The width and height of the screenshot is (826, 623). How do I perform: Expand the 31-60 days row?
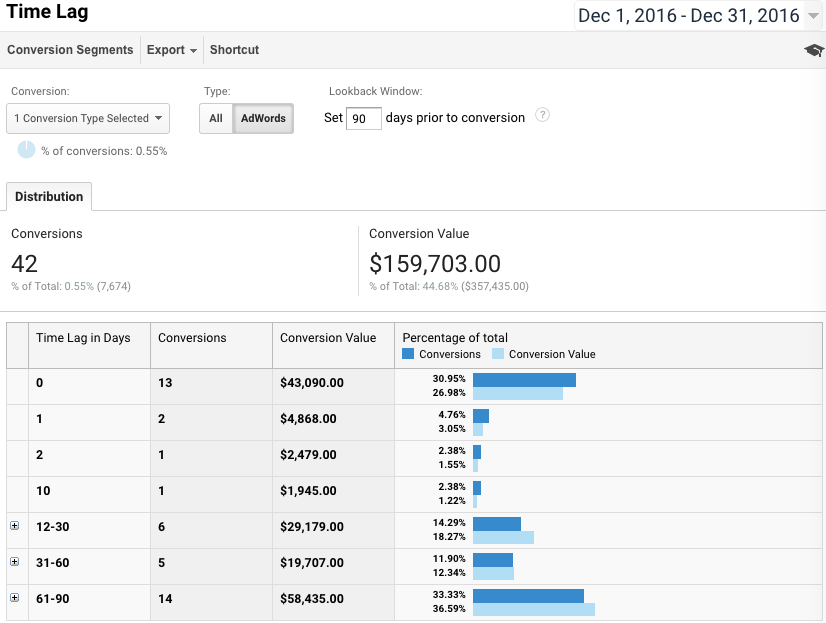click(x=15, y=561)
